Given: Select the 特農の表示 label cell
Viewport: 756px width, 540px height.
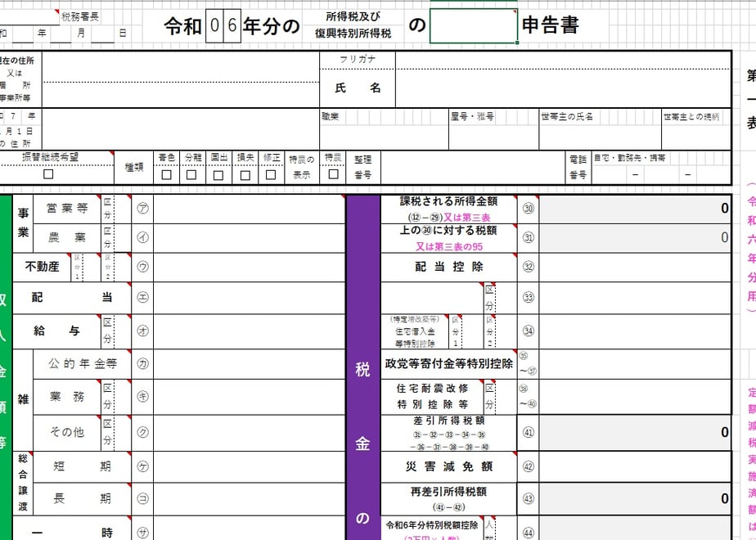Looking at the screenshot, I should click(301, 167).
